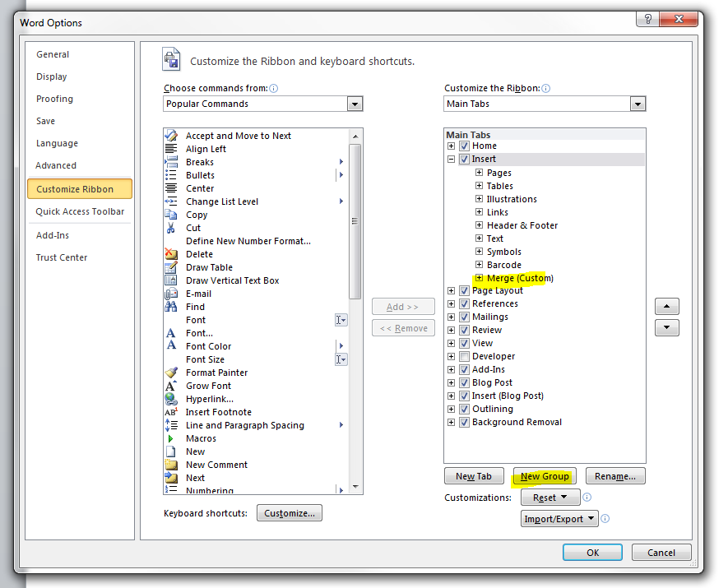
Task: Uncheck the Insert tab checkbox
Action: tap(464, 160)
